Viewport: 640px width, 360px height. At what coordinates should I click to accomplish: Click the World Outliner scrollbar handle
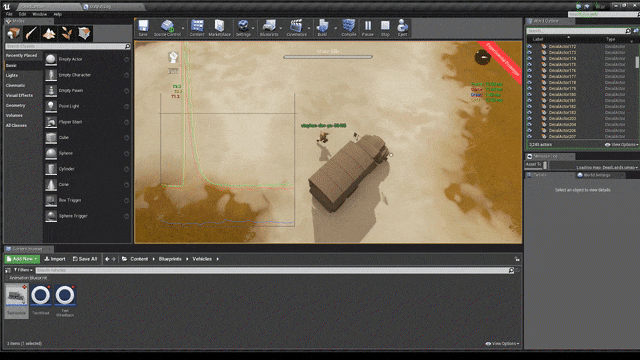(637, 62)
